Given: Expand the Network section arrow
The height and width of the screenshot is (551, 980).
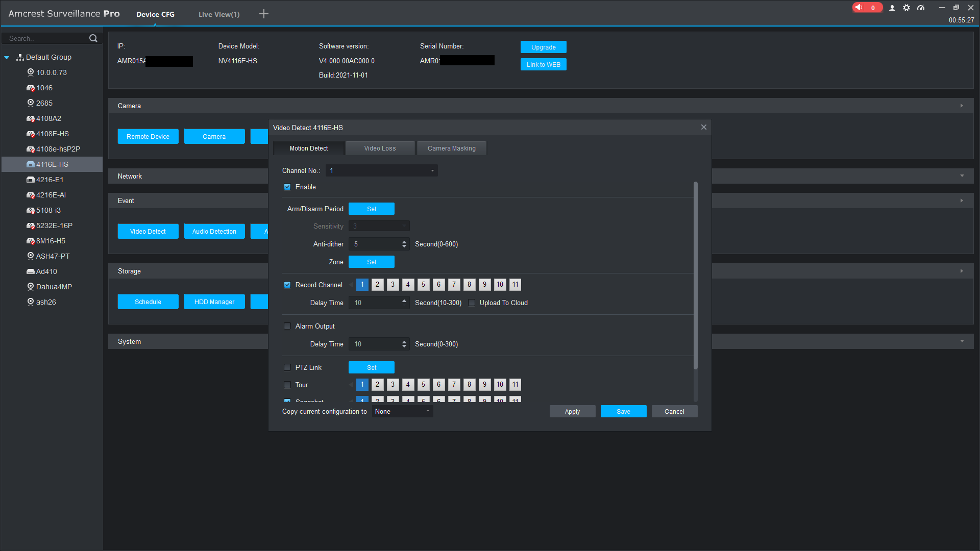Looking at the screenshot, I should 962,176.
